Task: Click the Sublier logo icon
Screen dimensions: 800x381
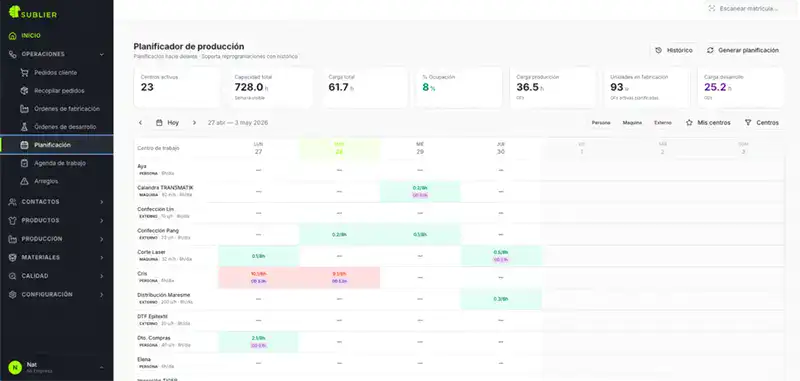Action: pyautogui.click(x=14, y=11)
